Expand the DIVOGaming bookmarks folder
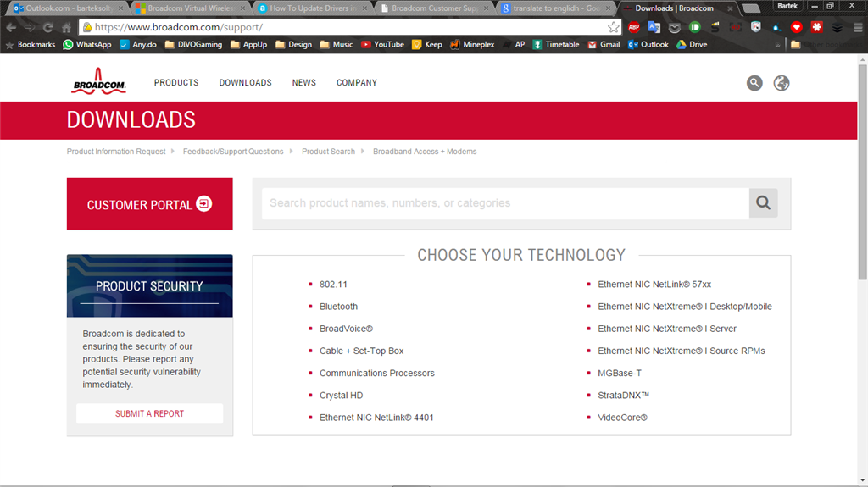 pos(193,44)
